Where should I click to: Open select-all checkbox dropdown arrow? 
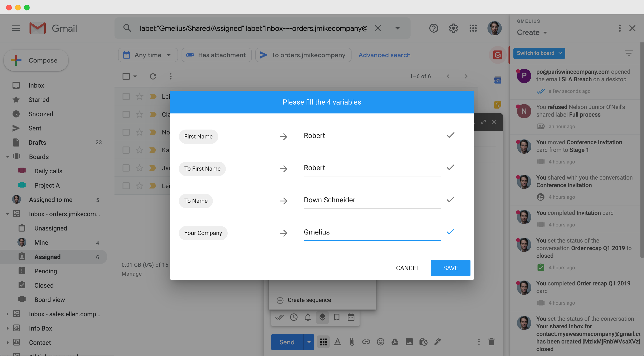point(135,76)
